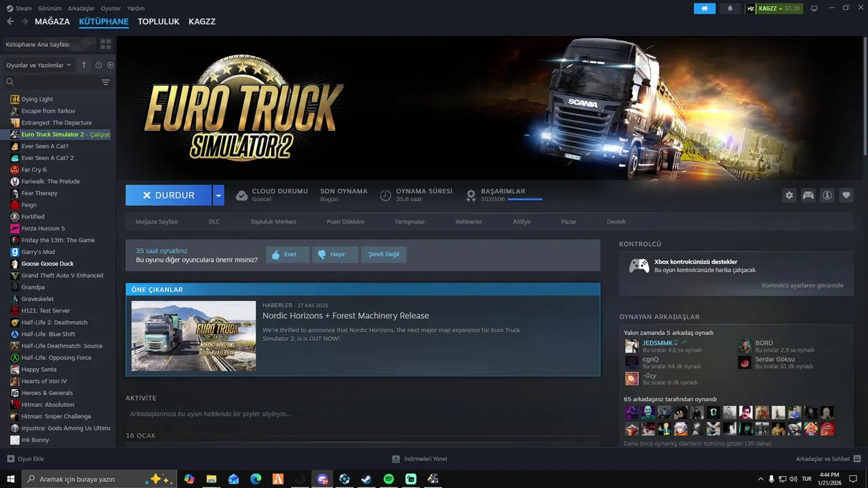The height and width of the screenshot is (488, 868).
Task: Open the DLC tab
Action: [x=214, y=222]
